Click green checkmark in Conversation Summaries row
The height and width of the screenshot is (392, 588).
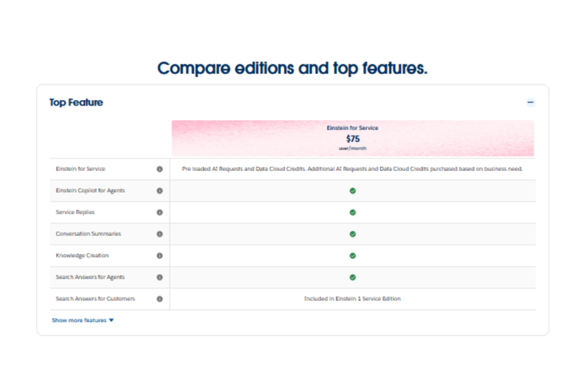pyautogui.click(x=353, y=234)
